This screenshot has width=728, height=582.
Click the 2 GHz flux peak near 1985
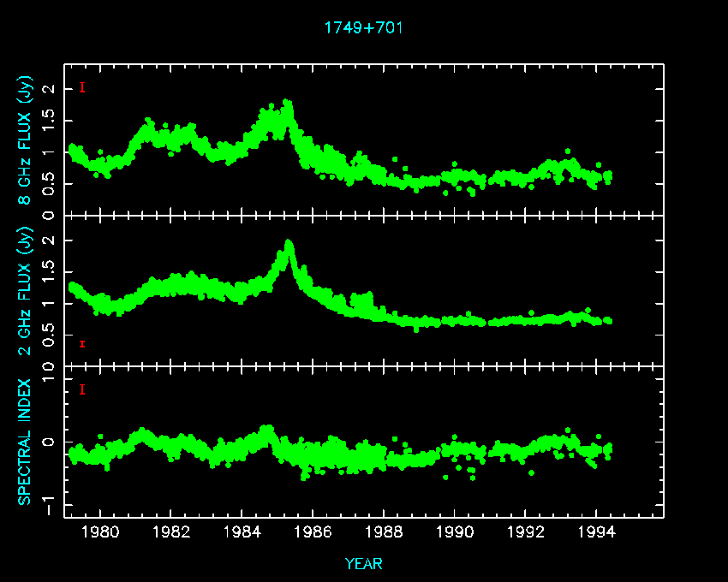coord(289,244)
